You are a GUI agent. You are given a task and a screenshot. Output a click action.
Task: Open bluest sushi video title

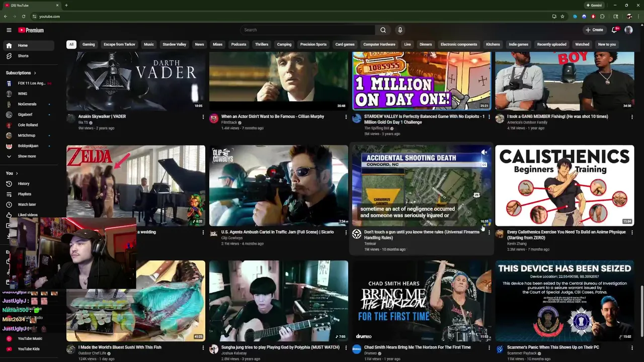[120, 347]
